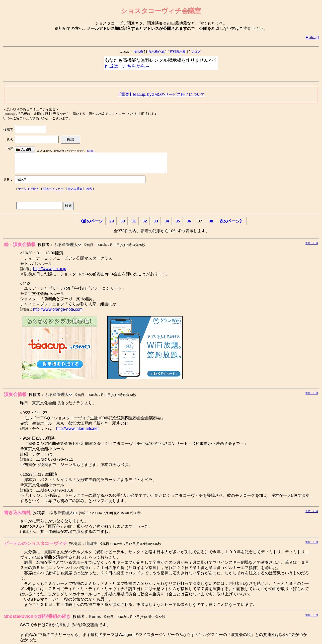This screenshot has width=322, height=644.
Task: Follow the 作成は、こちらから→ link
Action: pyautogui.click(x=127, y=66)
